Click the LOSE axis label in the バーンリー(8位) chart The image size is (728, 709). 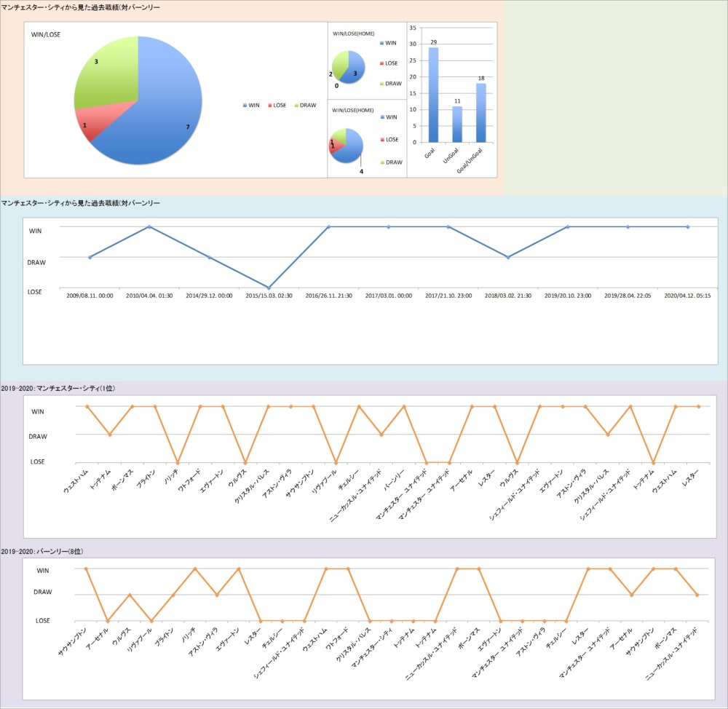click(43, 620)
